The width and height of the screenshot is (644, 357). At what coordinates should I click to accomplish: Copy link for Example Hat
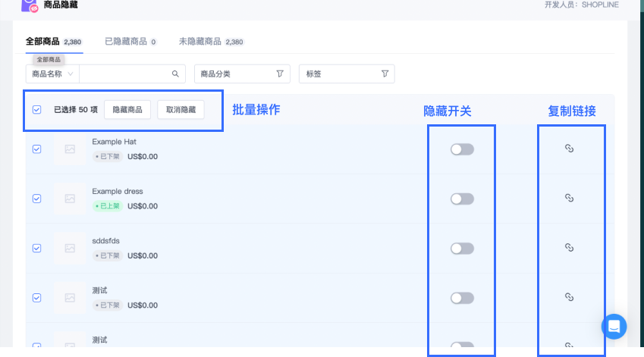[569, 149]
